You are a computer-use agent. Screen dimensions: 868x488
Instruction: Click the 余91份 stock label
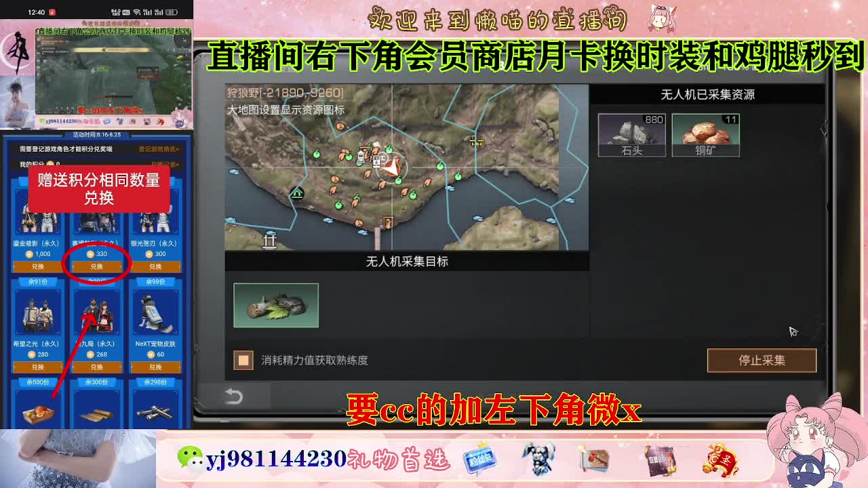click(x=38, y=282)
